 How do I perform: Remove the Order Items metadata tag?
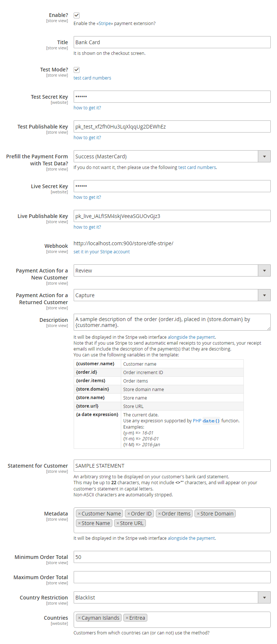(159, 514)
